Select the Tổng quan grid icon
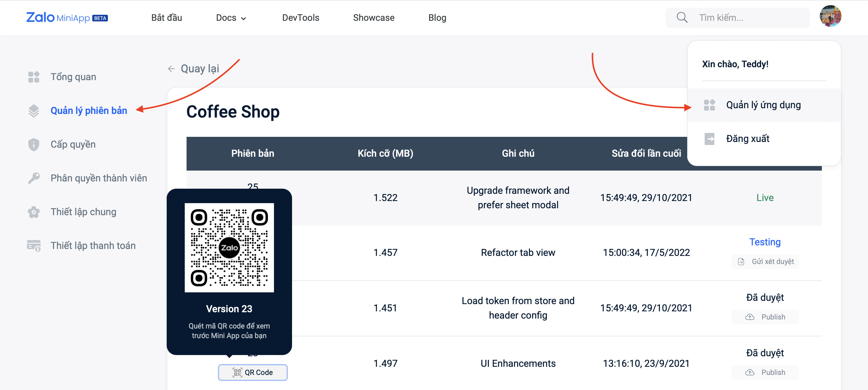 tap(34, 77)
